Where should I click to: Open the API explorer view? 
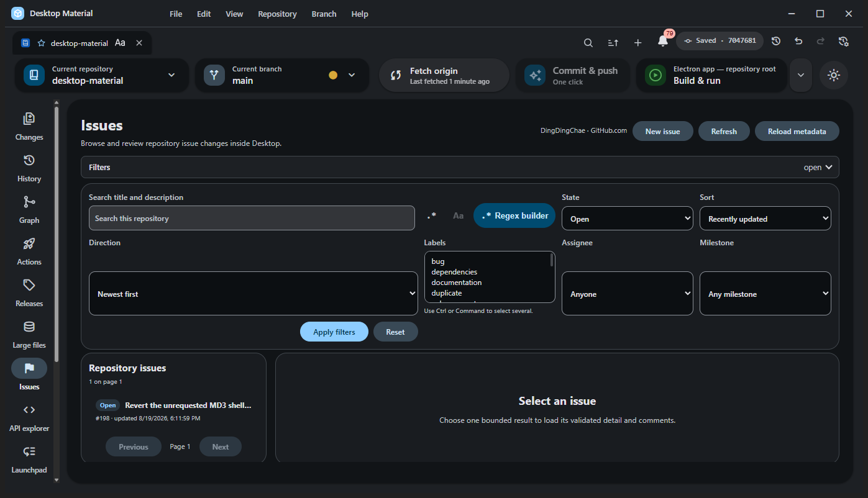pos(29,418)
